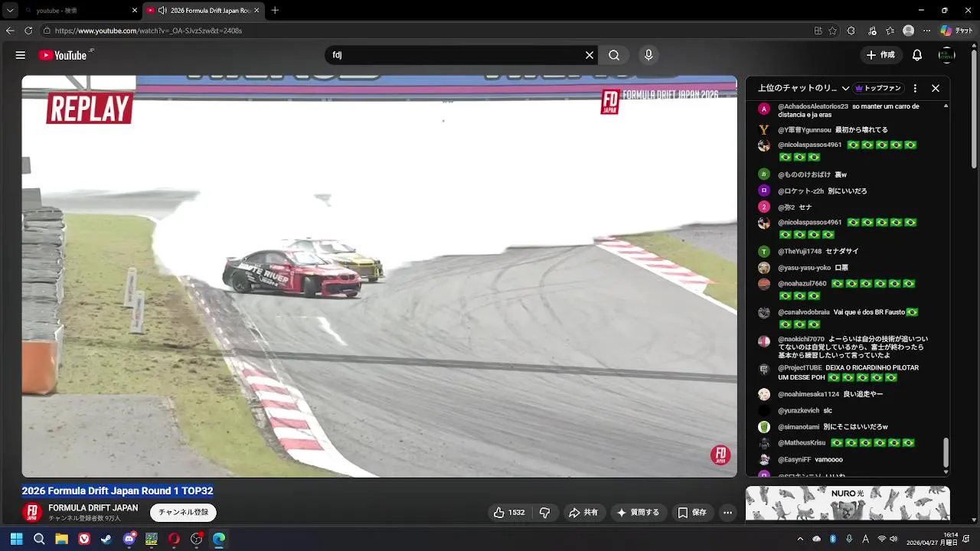Click the トップファン badge button
Image resolution: width=980 pixels, height=551 pixels.
tap(879, 88)
